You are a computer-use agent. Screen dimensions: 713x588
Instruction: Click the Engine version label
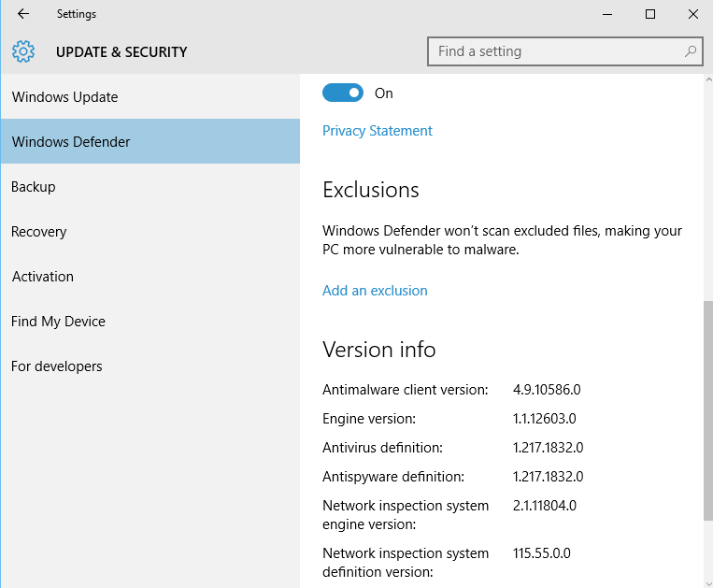(369, 419)
